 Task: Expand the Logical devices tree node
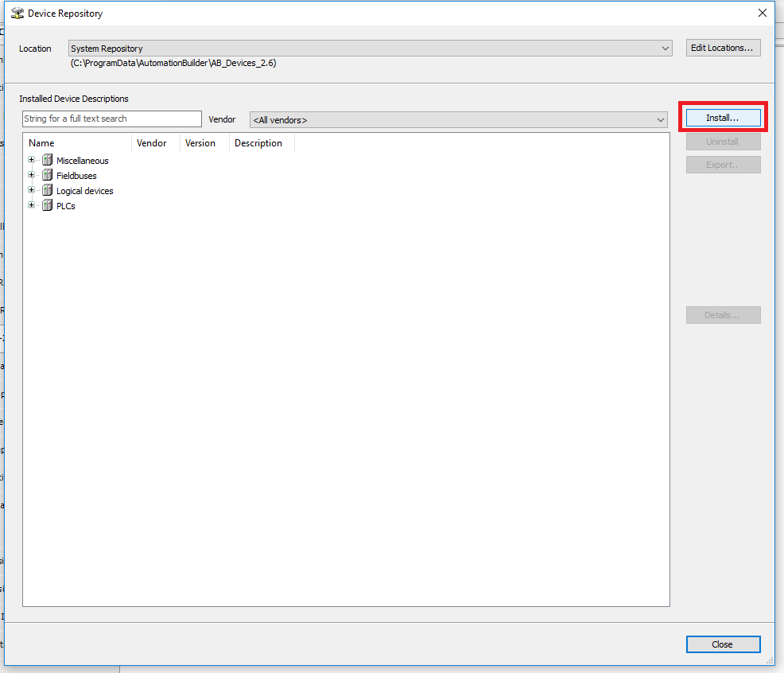tap(32, 190)
